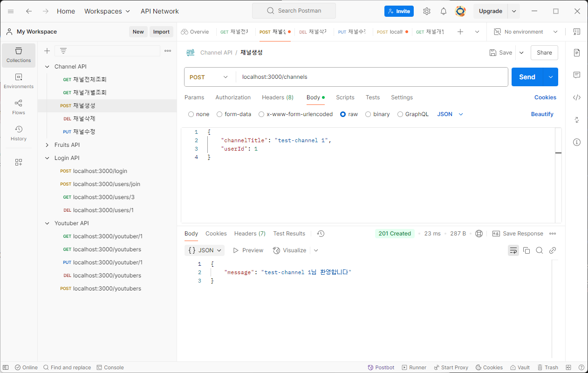Click the Invite button
Viewport: 588px width, 373px height.
(399, 11)
